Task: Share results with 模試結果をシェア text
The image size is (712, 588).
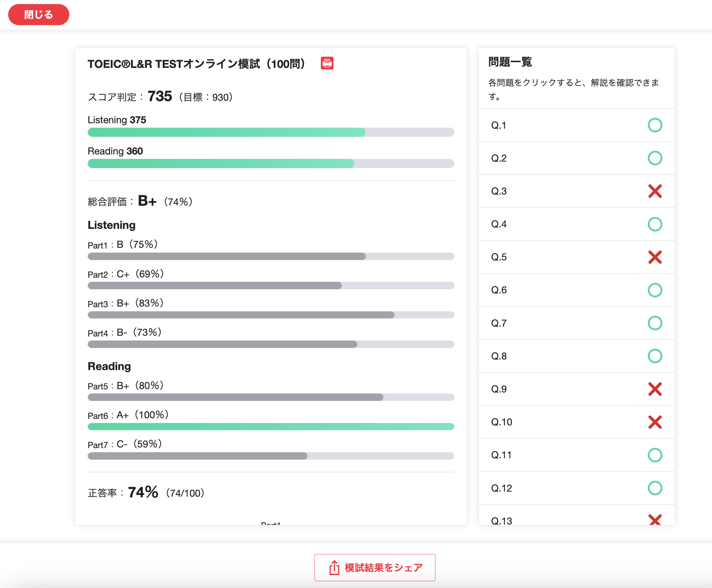Action: [x=384, y=568]
